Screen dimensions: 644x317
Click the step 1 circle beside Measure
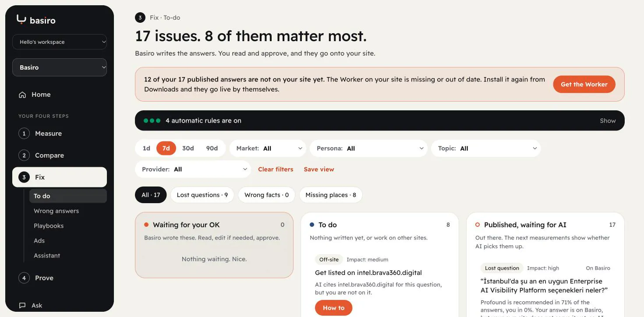[x=24, y=134]
